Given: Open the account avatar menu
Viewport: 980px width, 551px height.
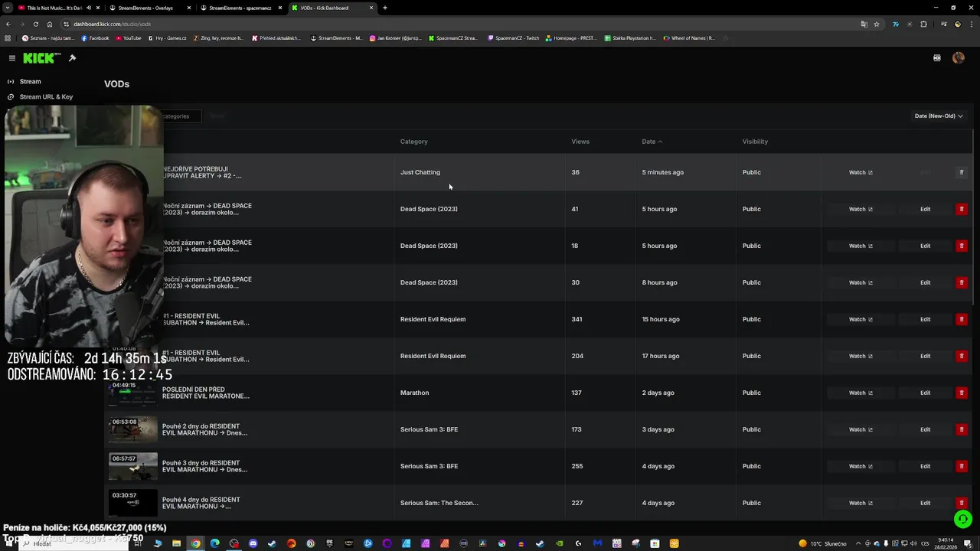Looking at the screenshot, I should [x=958, y=58].
